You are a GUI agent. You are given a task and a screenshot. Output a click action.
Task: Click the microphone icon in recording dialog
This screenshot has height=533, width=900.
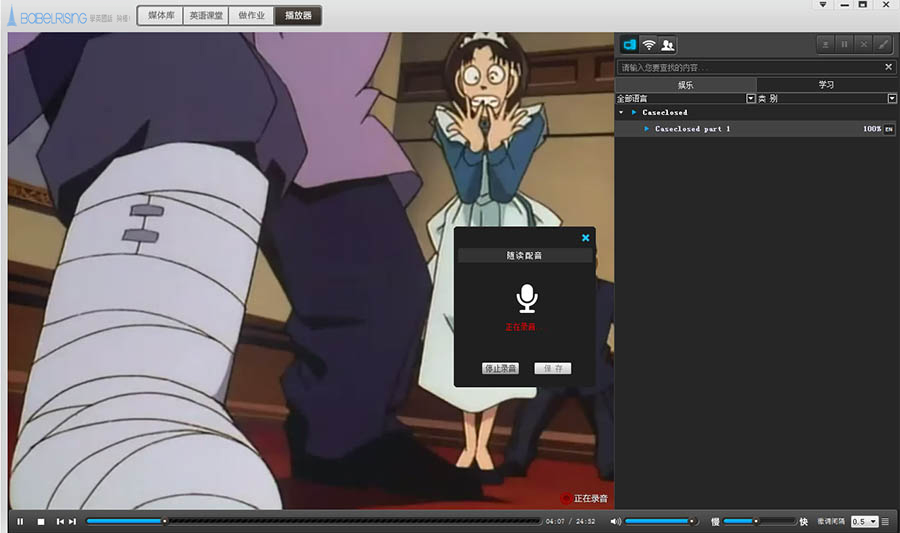point(526,298)
